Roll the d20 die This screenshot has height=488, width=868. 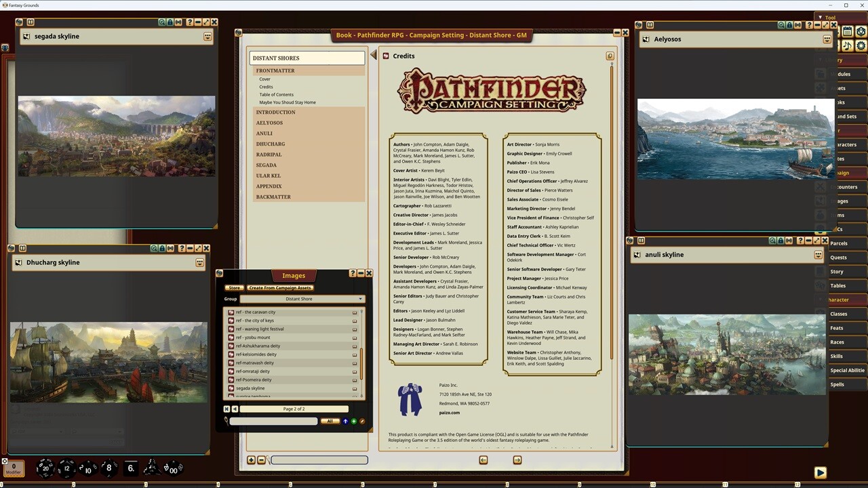pyautogui.click(x=45, y=468)
